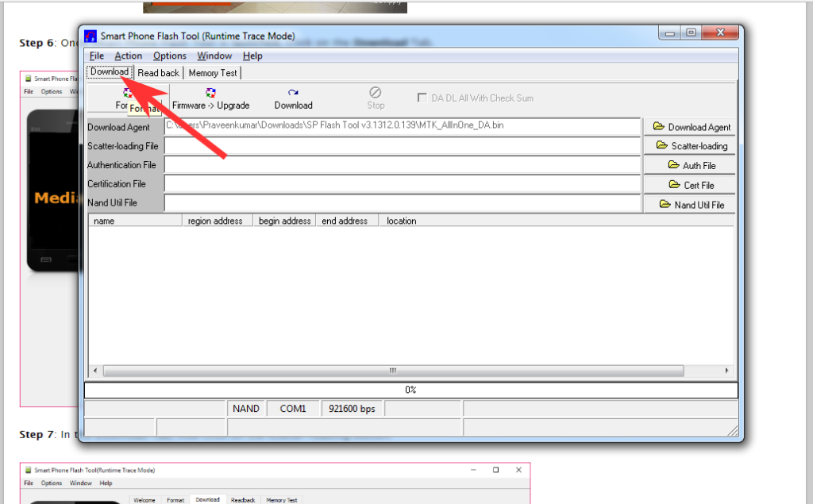
Task: Click minimize dash in lower background screenshot
Action: pyautogui.click(x=473, y=470)
